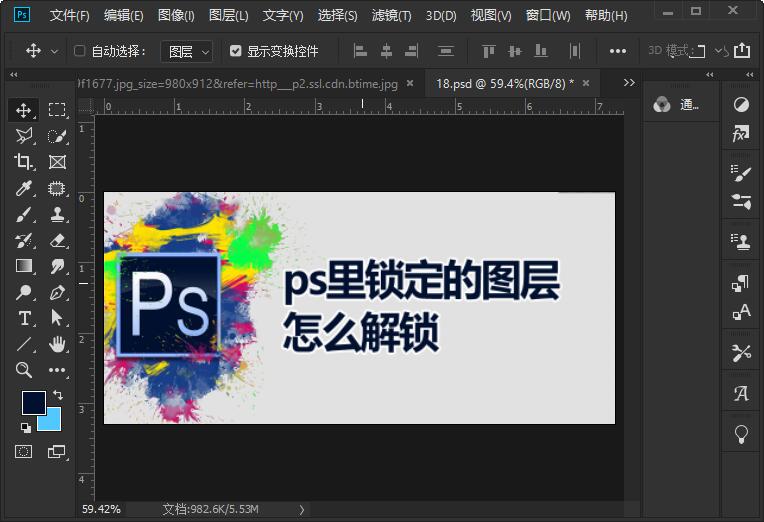The height and width of the screenshot is (522, 764).
Task: Show more document tabs with double chevron
Action: click(629, 83)
